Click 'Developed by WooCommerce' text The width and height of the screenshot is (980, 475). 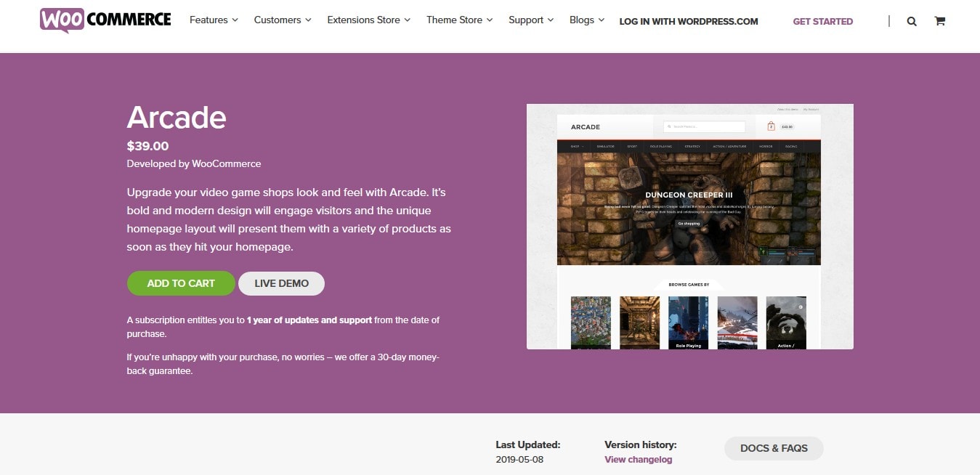point(194,164)
